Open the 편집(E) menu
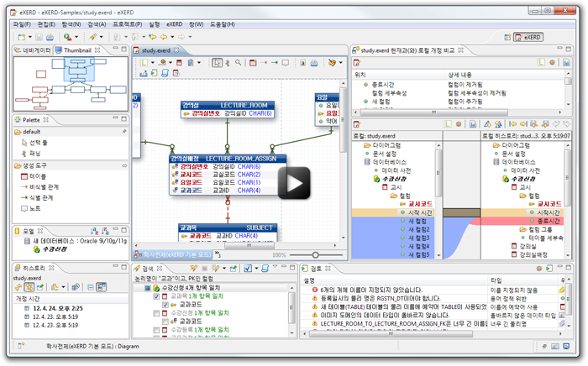 click(x=46, y=24)
